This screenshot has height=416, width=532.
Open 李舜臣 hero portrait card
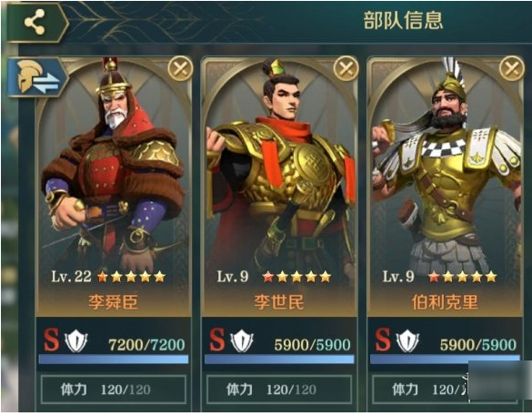[x=114, y=187]
